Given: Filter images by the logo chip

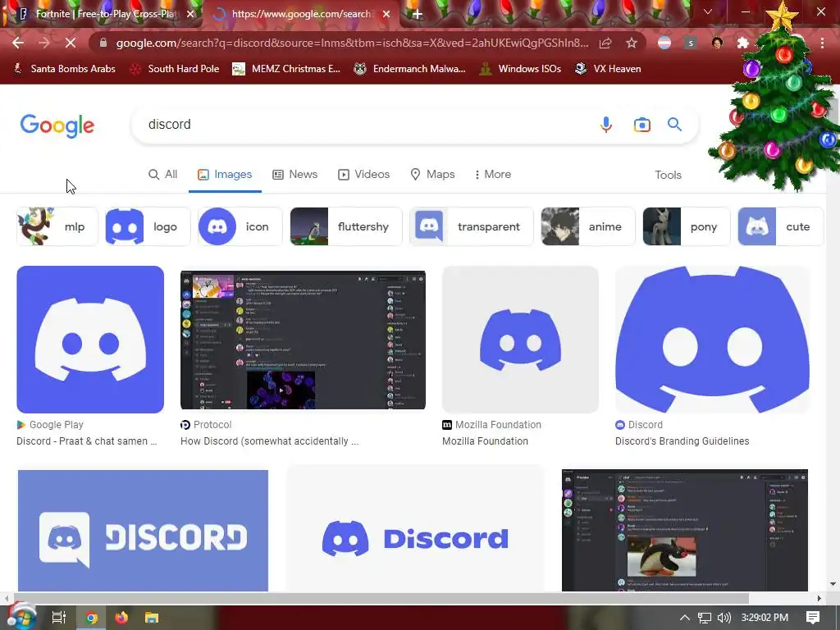Looking at the screenshot, I should coord(148,226).
